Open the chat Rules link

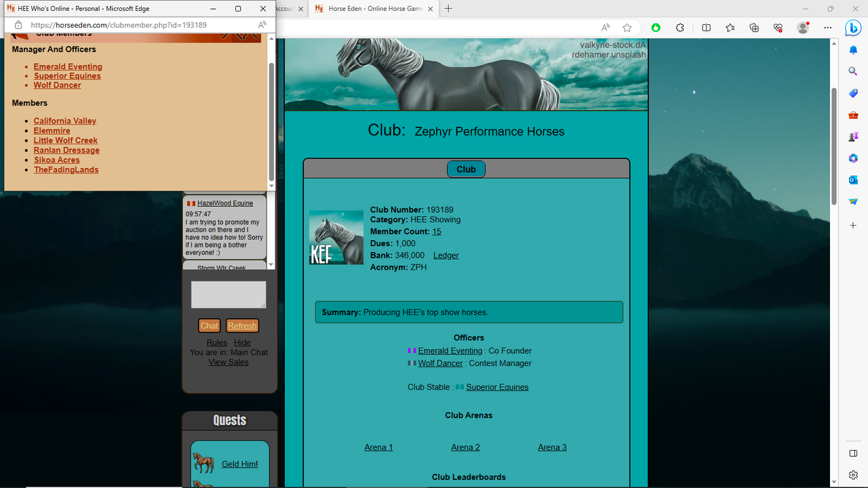coord(217,343)
